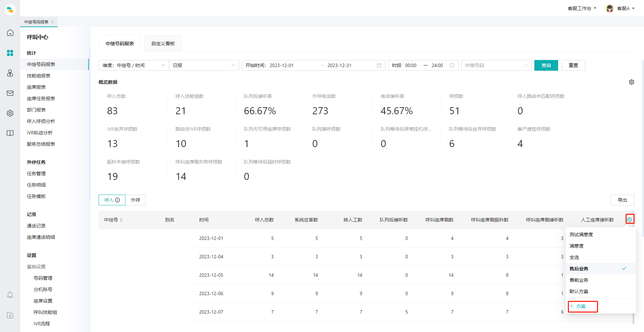This screenshot has width=644, height=332.
Task: Open 呼入呼损分析 in sidebar
Action: click(x=41, y=121)
